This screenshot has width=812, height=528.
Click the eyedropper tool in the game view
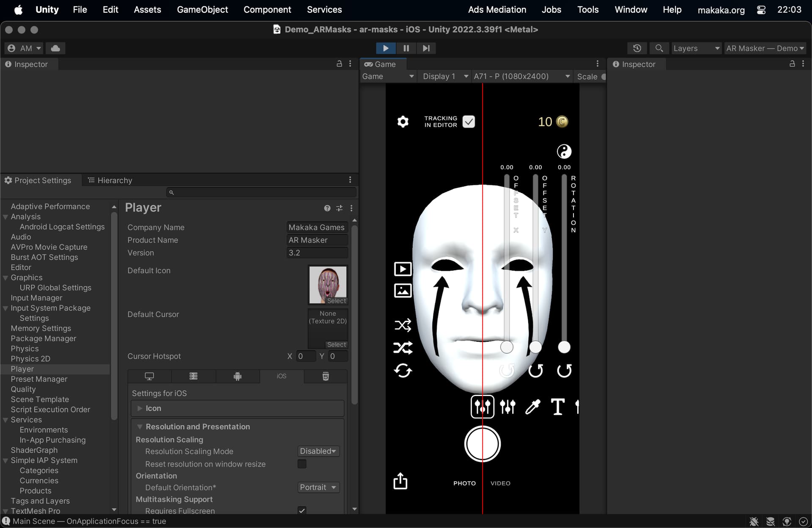(x=532, y=407)
